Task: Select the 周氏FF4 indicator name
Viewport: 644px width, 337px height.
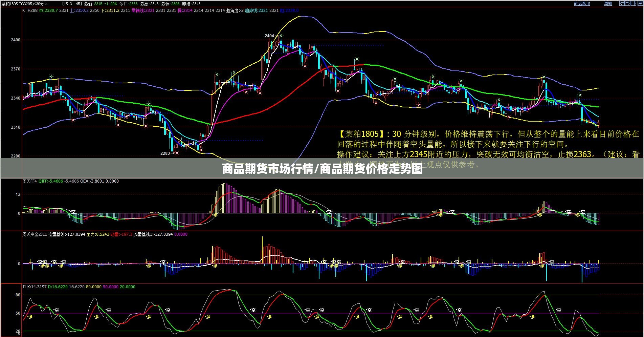Action: (29, 181)
